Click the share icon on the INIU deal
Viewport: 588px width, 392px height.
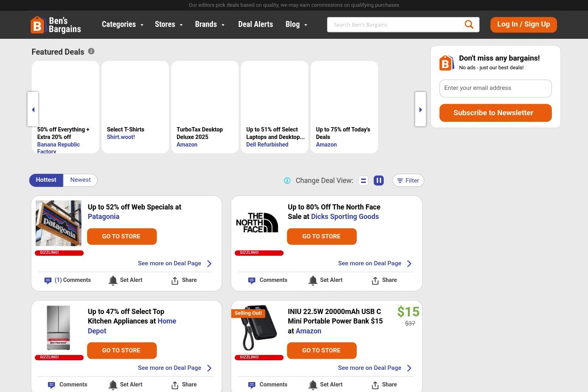(x=375, y=385)
